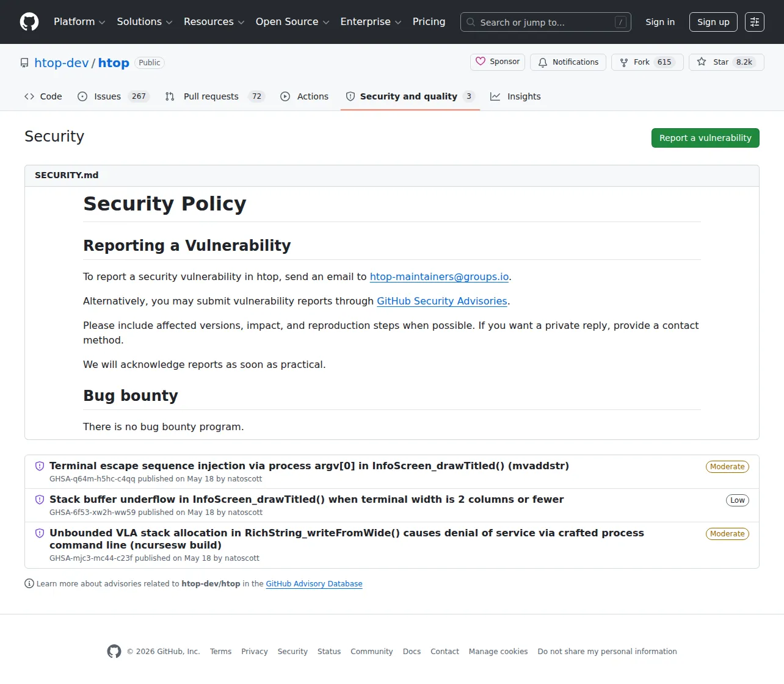
Task: Switch to the Issues tab
Action: coord(114,96)
